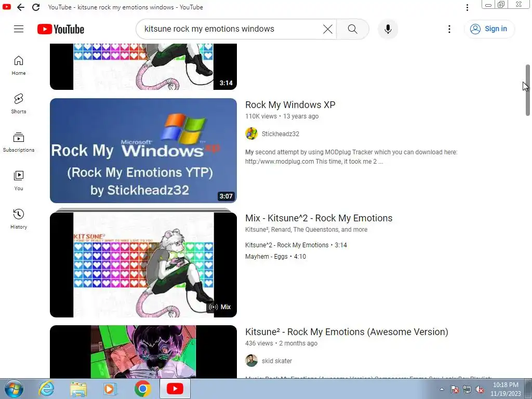
Task: Clear the search box text
Action: (x=327, y=29)
